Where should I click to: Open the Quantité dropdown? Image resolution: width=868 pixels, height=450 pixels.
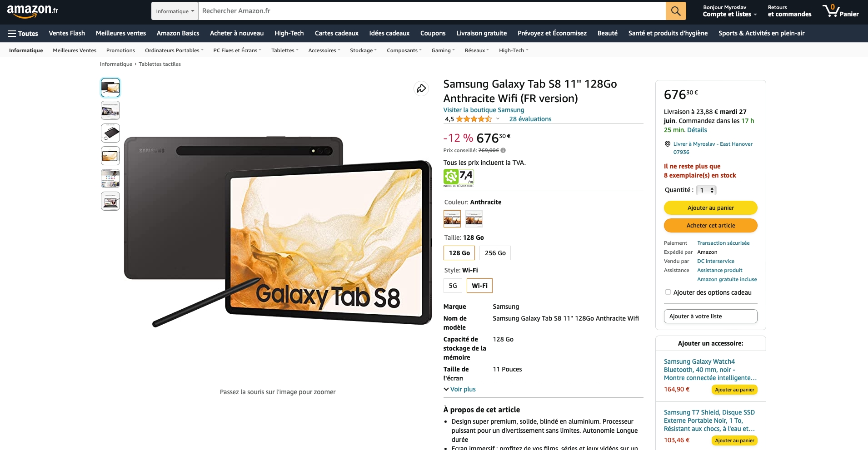(706, 190)
